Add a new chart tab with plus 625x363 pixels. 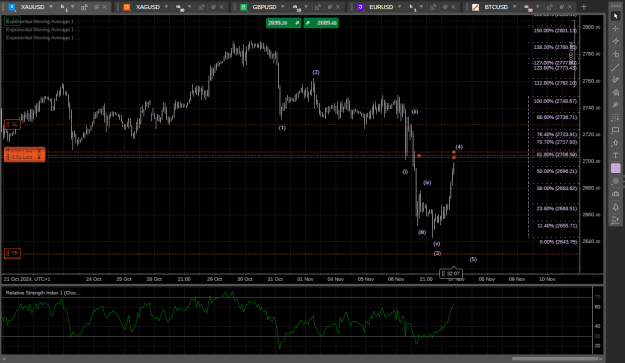[x=584, y=7]
